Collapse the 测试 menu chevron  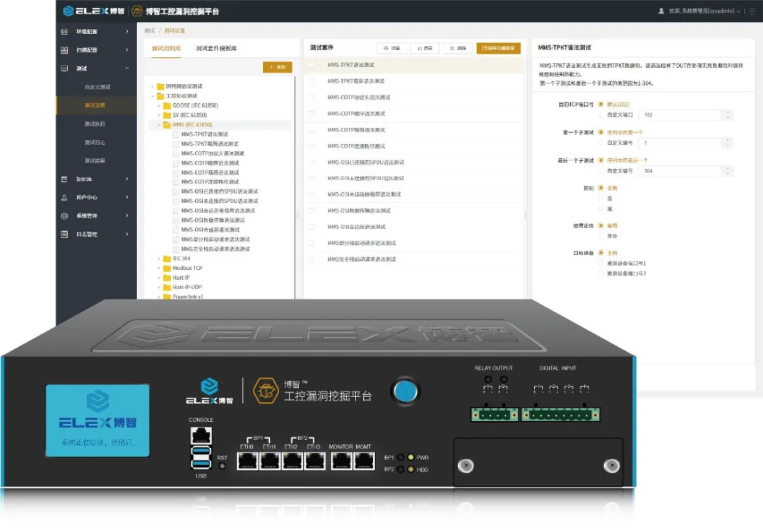(x=127, y=69)
